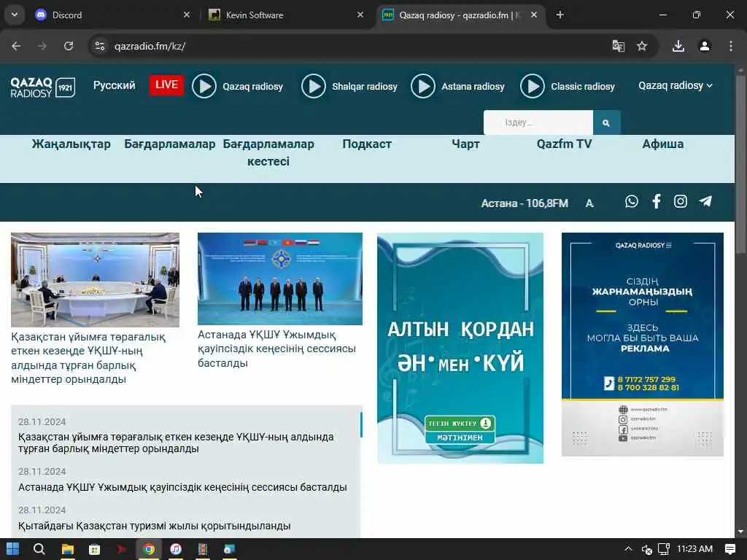Screen dimensions: 747x560
Task: Open the Чарт menu item
Action: pos(465,144)
